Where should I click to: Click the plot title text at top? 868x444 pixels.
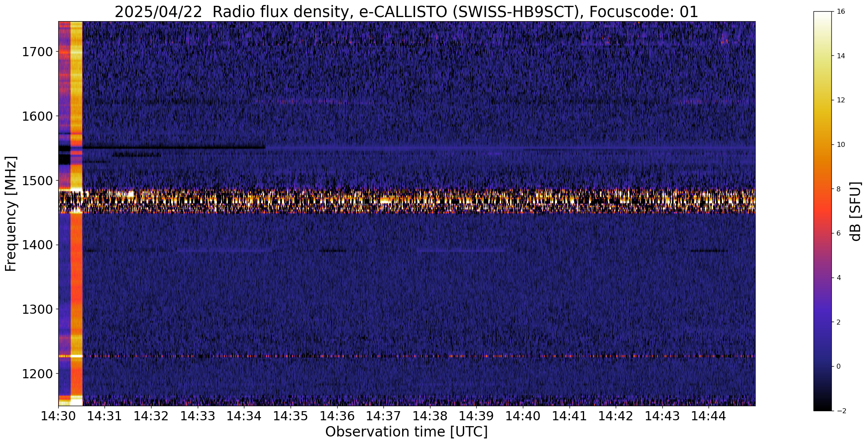(x=406, y=12)
